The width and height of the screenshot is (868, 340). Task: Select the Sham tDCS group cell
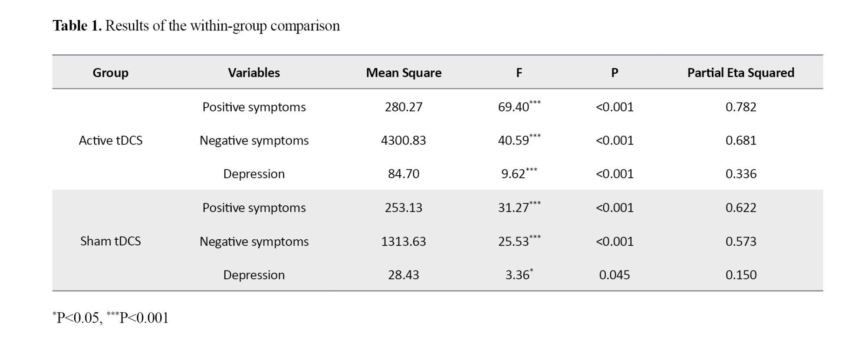pos(111,241)
